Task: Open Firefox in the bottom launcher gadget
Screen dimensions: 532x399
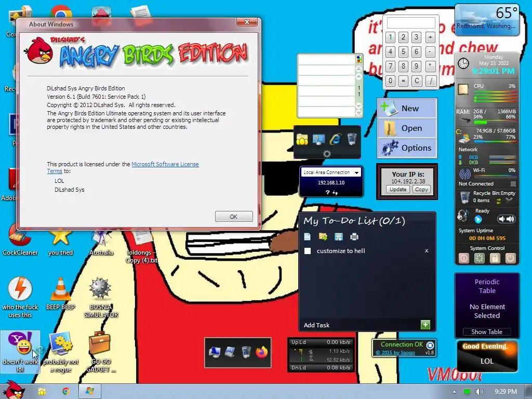Action: pos(261,352)
